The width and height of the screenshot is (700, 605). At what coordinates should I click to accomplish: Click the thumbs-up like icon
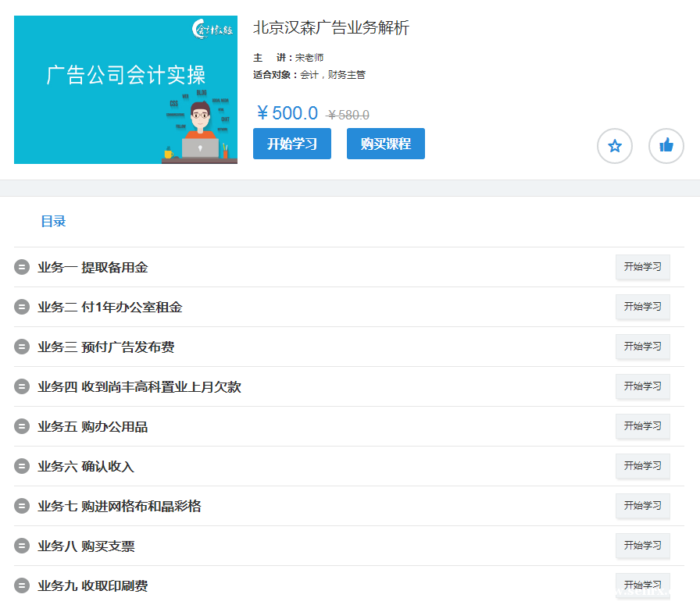pyautogui.click(x=666, y=146)
